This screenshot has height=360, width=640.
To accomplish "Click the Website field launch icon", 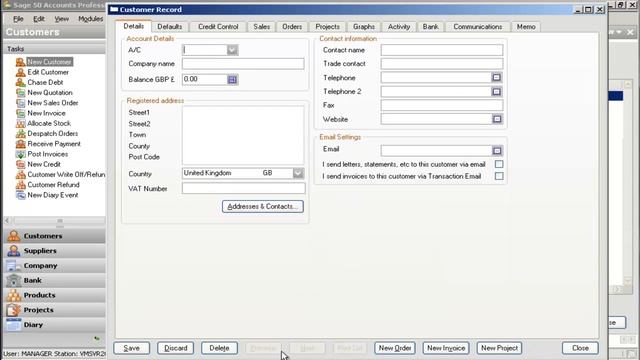I will coord(497,119).
